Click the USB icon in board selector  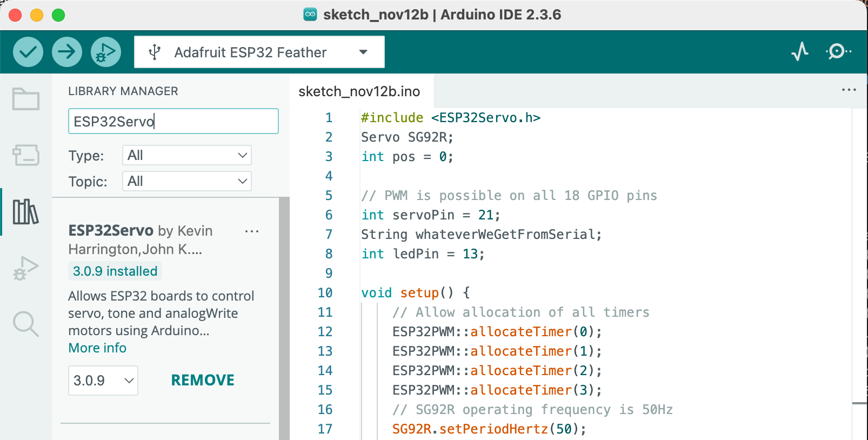click(x=155, y=52)
